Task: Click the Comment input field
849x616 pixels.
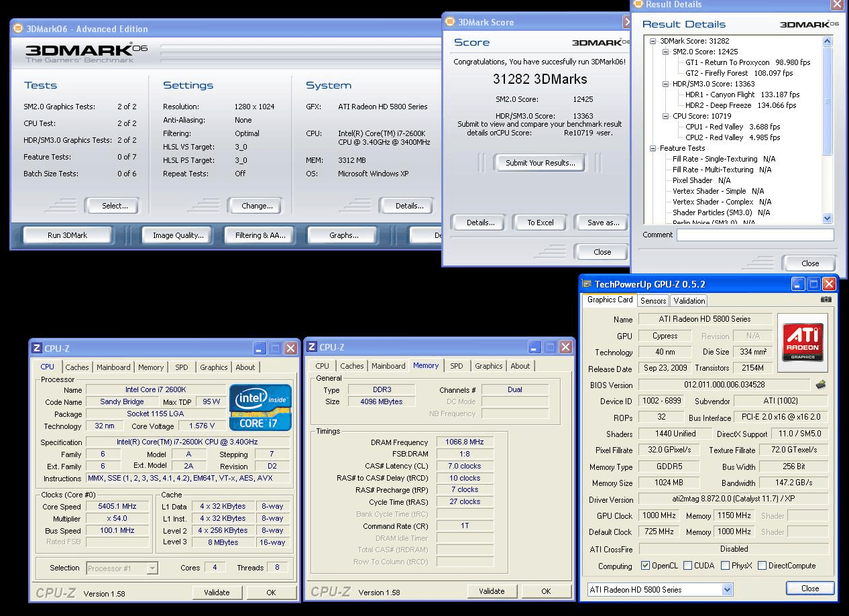Action: click(x=754, y=235)
